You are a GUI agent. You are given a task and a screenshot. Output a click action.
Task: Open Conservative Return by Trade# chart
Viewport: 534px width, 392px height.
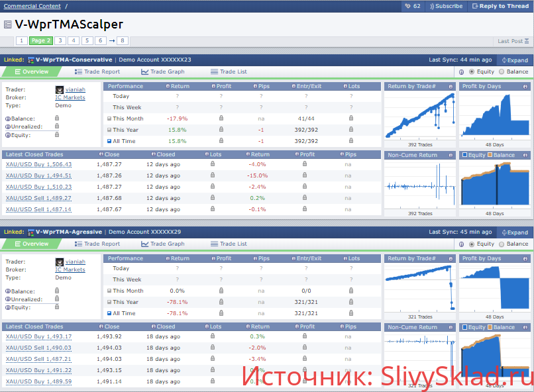420,116
